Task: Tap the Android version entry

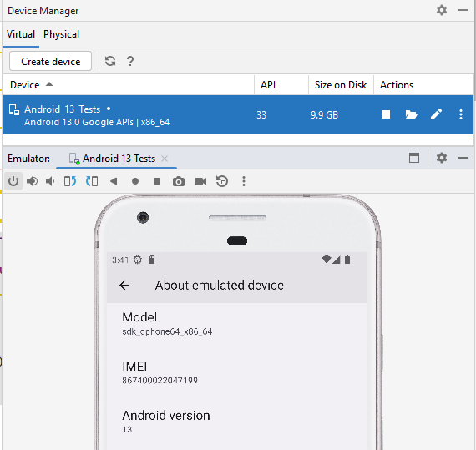Action: 237,422
